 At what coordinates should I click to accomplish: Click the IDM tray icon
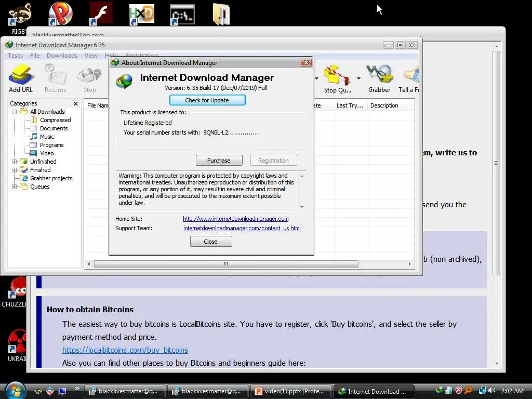click(440, 391)
